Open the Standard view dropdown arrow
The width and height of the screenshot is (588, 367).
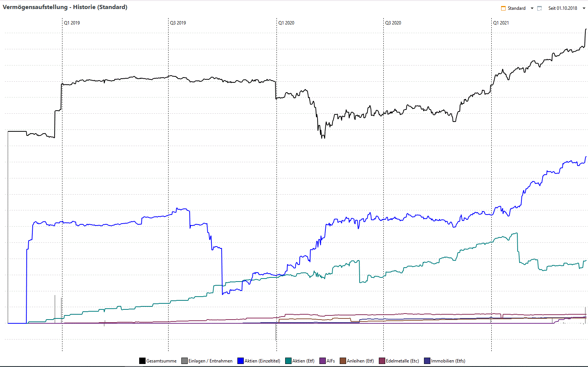click(532, 8)
